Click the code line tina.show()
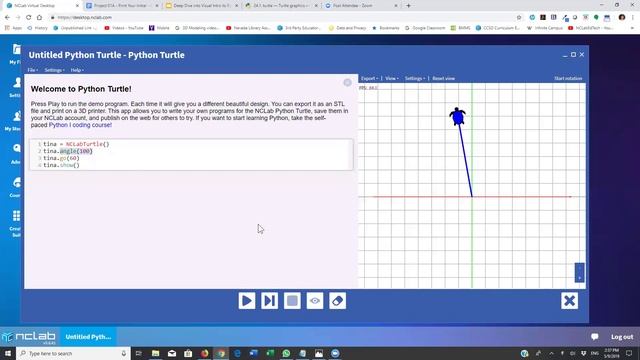This screenshot has width=640, height=360. point(61,165)
